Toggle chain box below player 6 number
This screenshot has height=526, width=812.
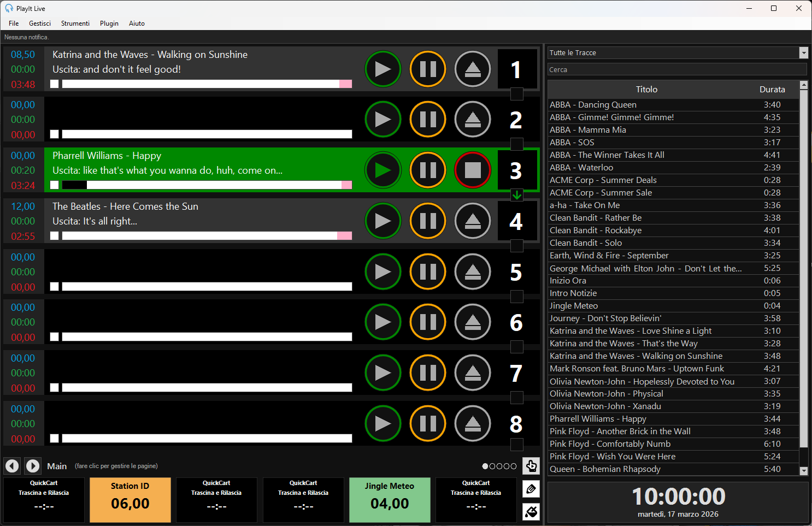pyautogui.click(x=517, y=347)
